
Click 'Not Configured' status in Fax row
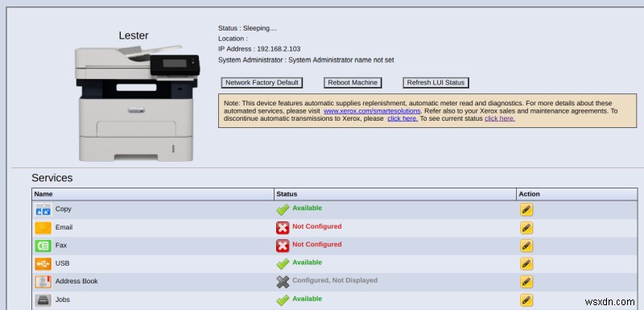(317, 244)
